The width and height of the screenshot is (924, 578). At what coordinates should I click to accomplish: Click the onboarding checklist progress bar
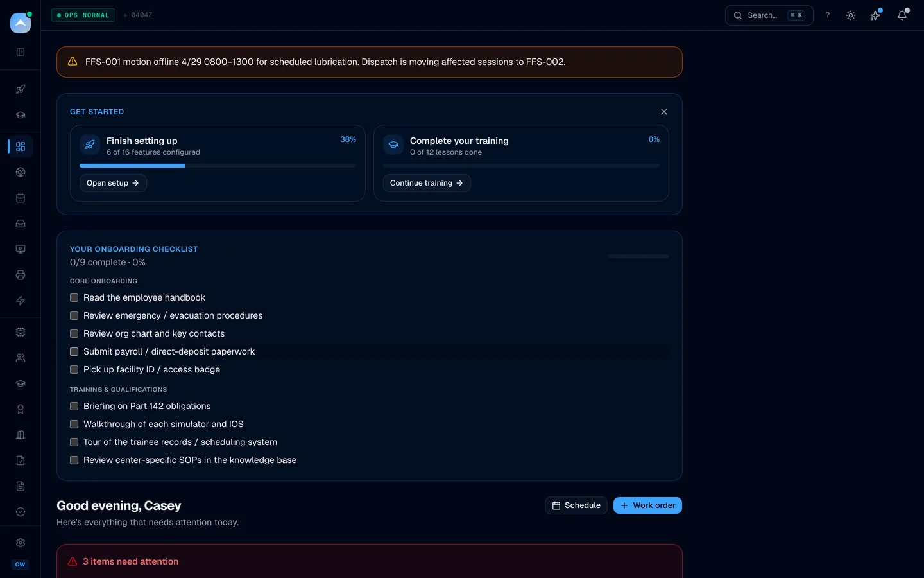(x=638, y=256)
